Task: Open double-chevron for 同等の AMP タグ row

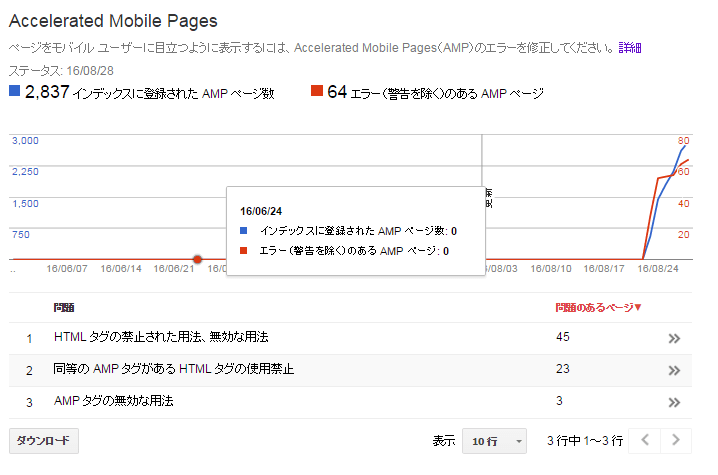Action: (x=674, y=370)
